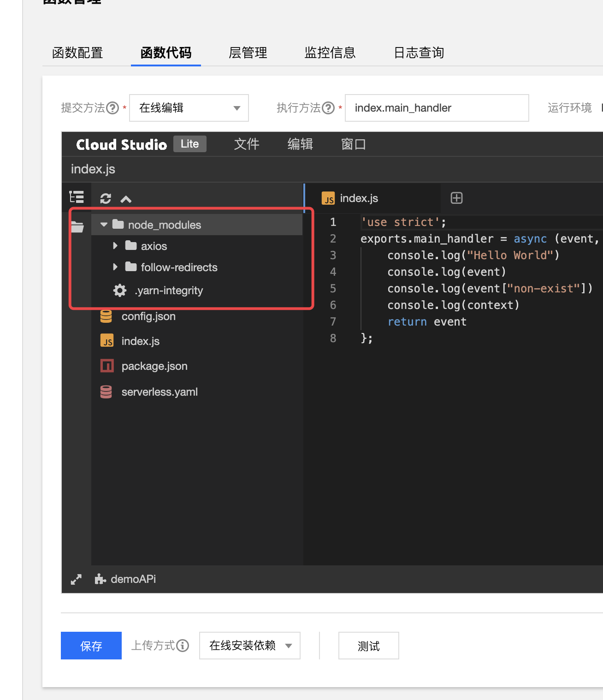Click the demoAPi plugin icon
603x700 pixels.
(x=100, y=579)
